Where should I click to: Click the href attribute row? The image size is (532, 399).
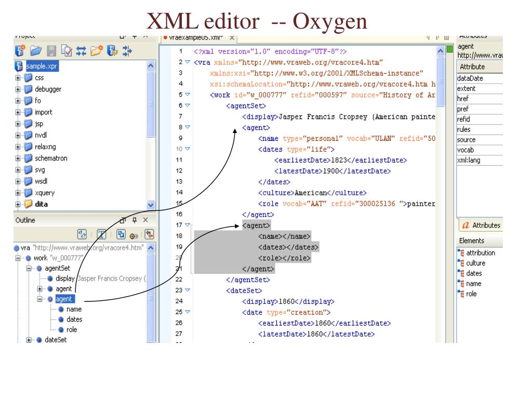point(480,99)
